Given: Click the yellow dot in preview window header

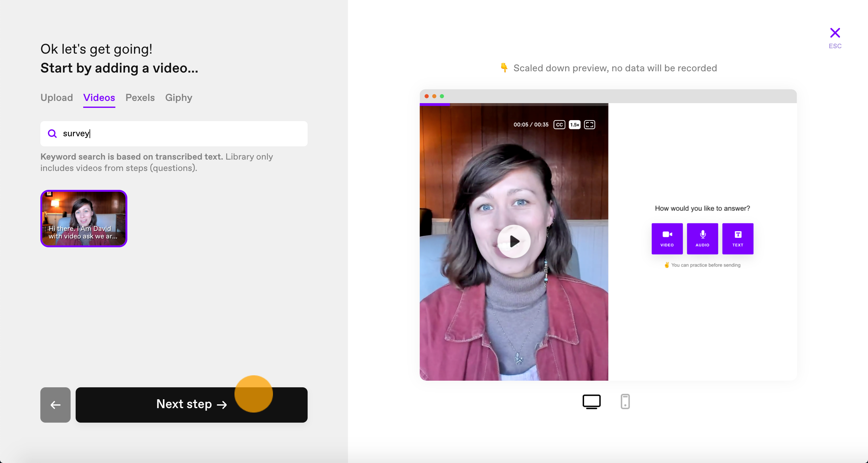Looking at the screenshot, I should (x=434, y=96).
